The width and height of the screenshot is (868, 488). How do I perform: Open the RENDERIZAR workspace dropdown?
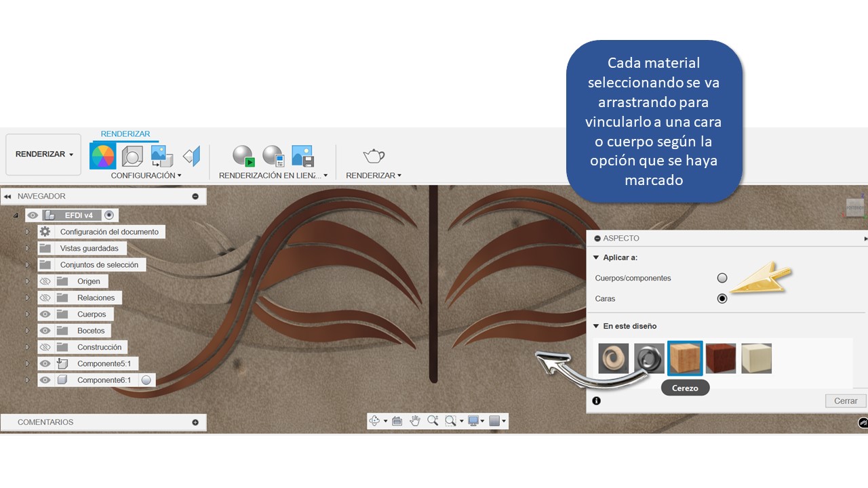[44, 155]
